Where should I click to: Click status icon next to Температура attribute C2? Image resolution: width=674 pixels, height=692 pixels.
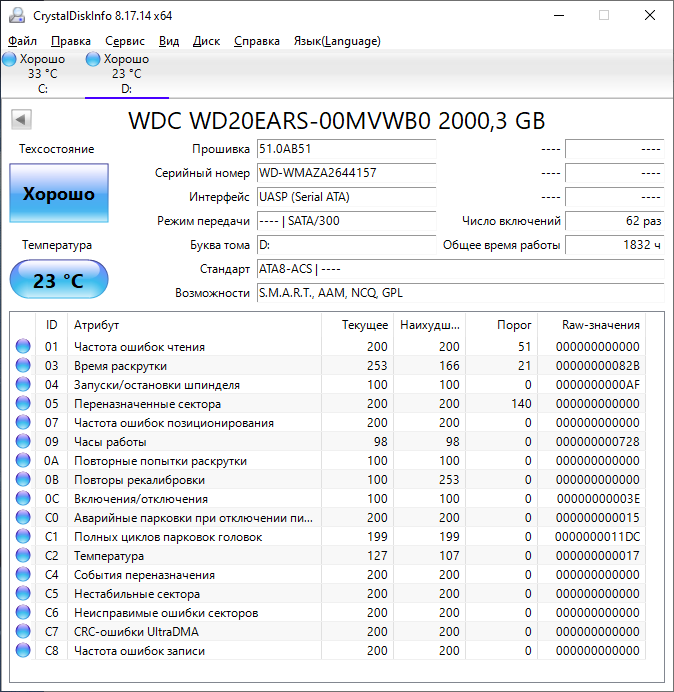(23, 556)
